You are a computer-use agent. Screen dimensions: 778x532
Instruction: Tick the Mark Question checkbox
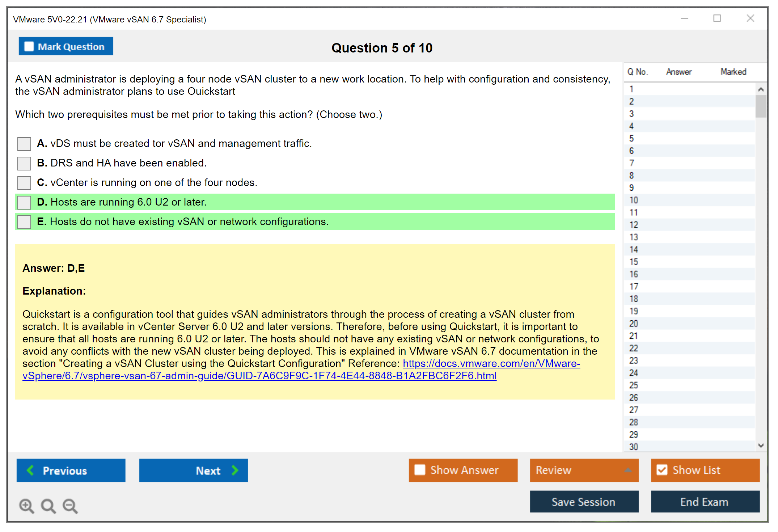click(29, 47)
